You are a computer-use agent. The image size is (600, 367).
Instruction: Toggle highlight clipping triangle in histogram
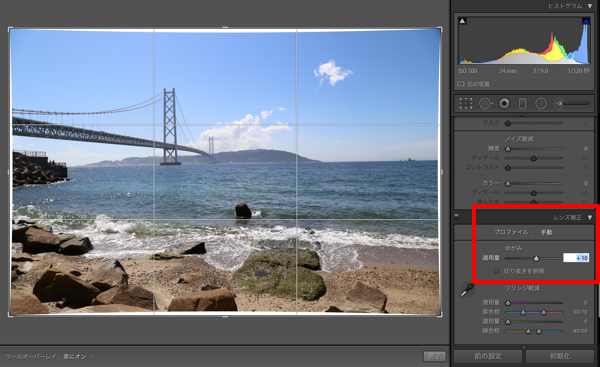pos(585,21)
